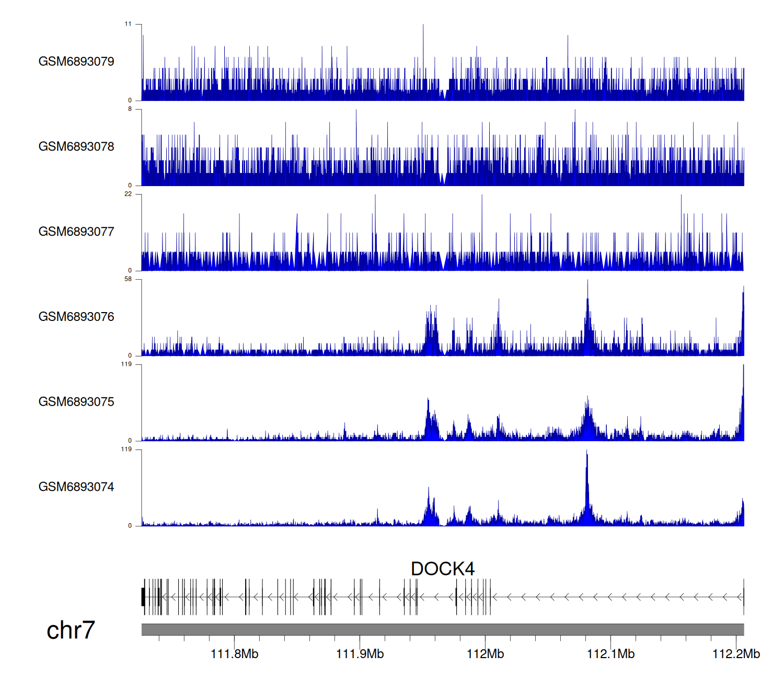The width and height of the screenshot is (784, 690).
Task: Click the 111.8Mb axis position label
Action: tap(234, 654)
